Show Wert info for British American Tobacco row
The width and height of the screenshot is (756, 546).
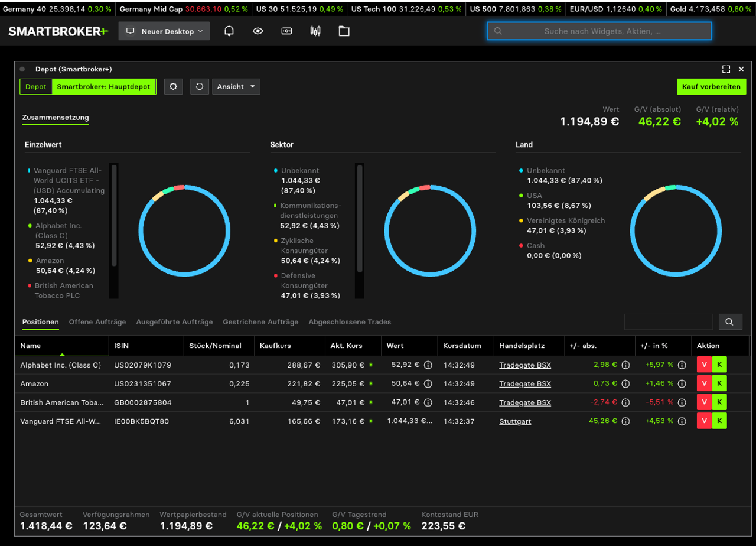(428, 403)
